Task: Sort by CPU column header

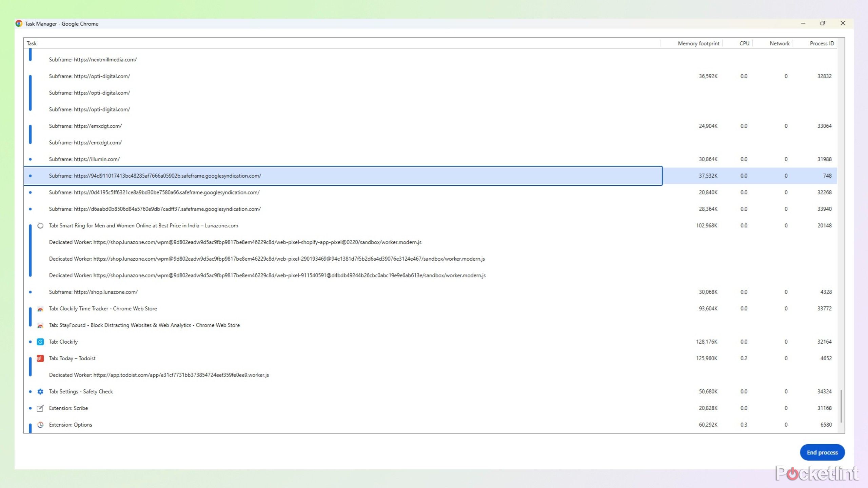Action: point(744,43)
